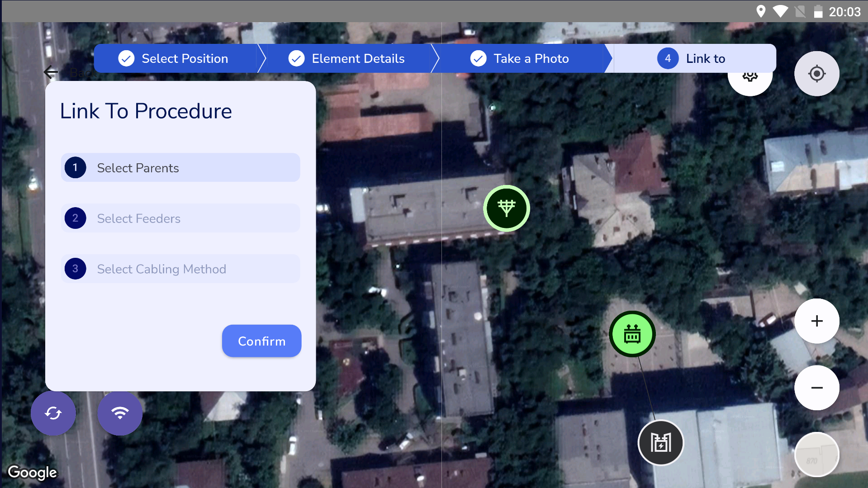This screenshot has height=488, width=868.
Task: Open the Element Details step
Action: coord(347,59)
